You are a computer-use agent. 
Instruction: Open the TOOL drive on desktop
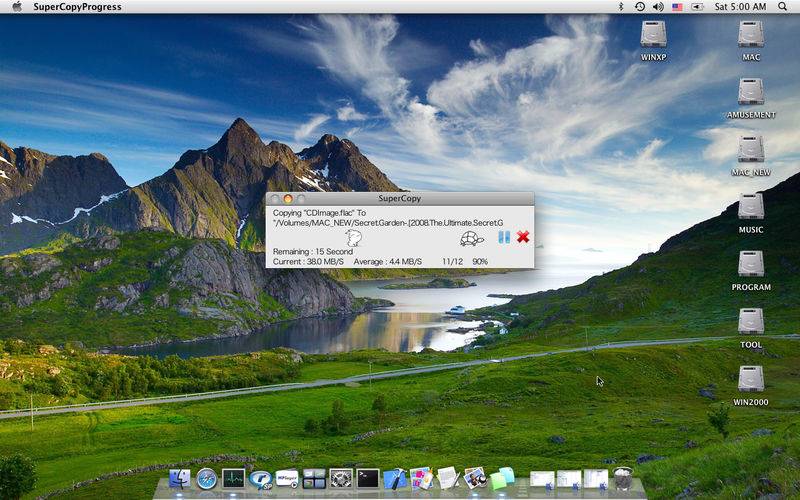(x=751, y=322)
